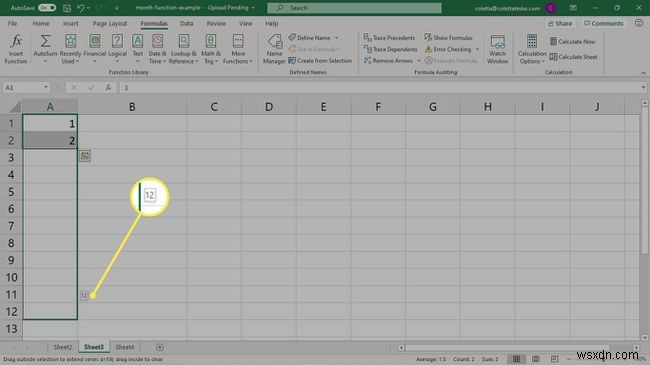The image size is (650, 365).
Task: Click Create from Selection
Action: 320,61
